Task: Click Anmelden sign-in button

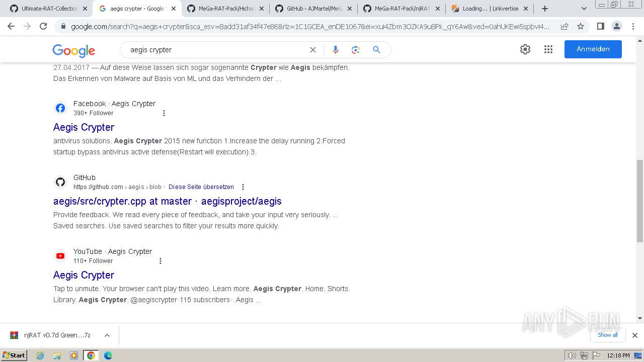Action: [593, 49]
